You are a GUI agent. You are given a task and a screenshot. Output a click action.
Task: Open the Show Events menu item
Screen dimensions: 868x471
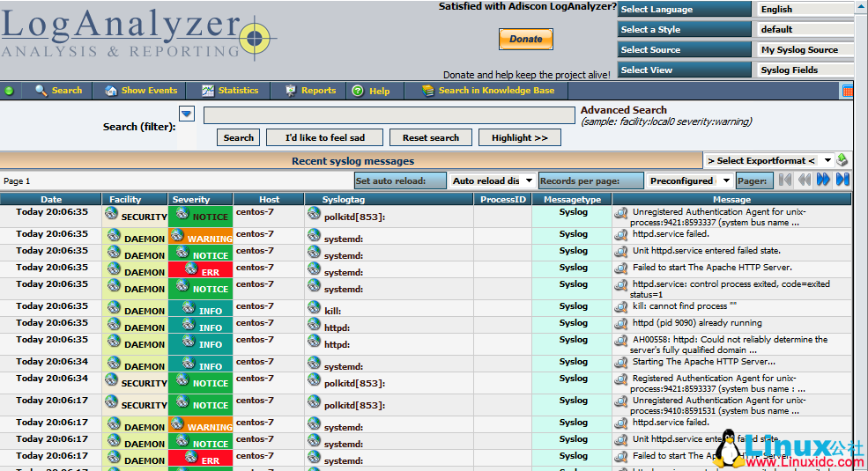click(x=141, y=91)
